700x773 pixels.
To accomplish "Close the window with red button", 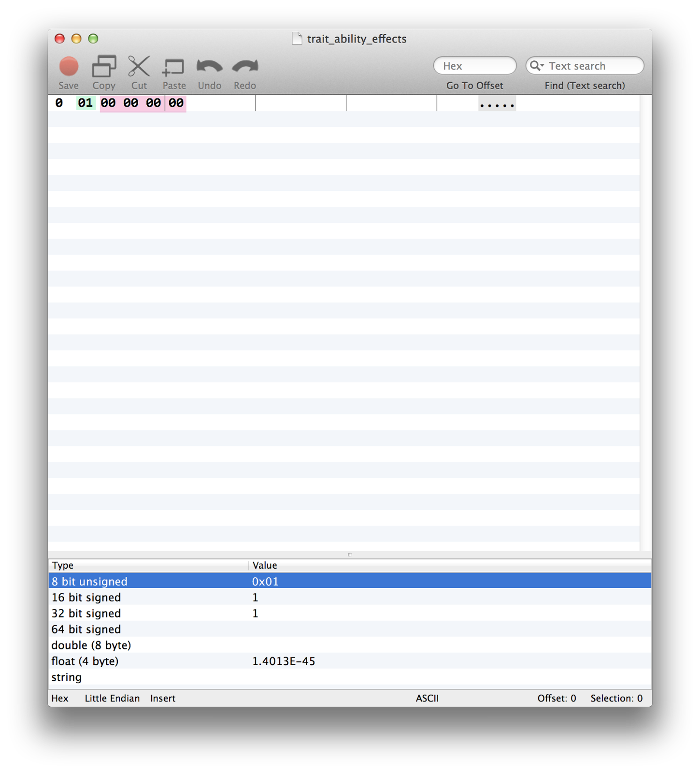I will click(x=59, y=39).
